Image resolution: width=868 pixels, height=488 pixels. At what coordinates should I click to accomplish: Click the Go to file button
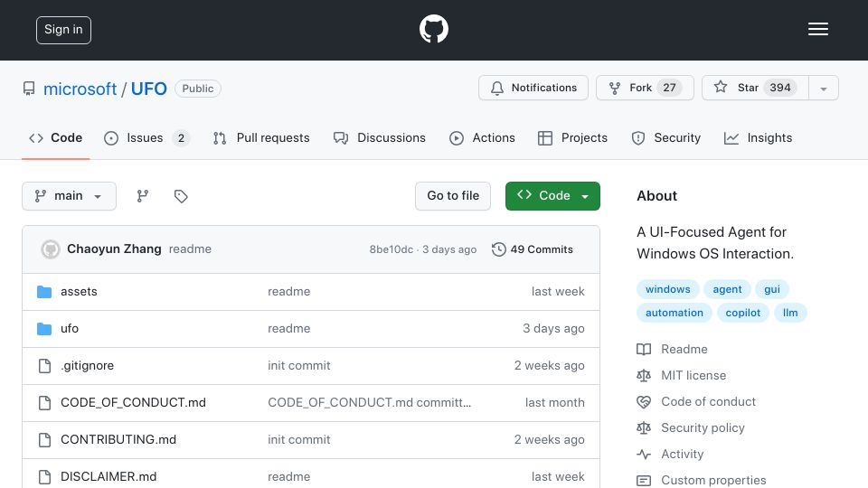click(453, 196)
